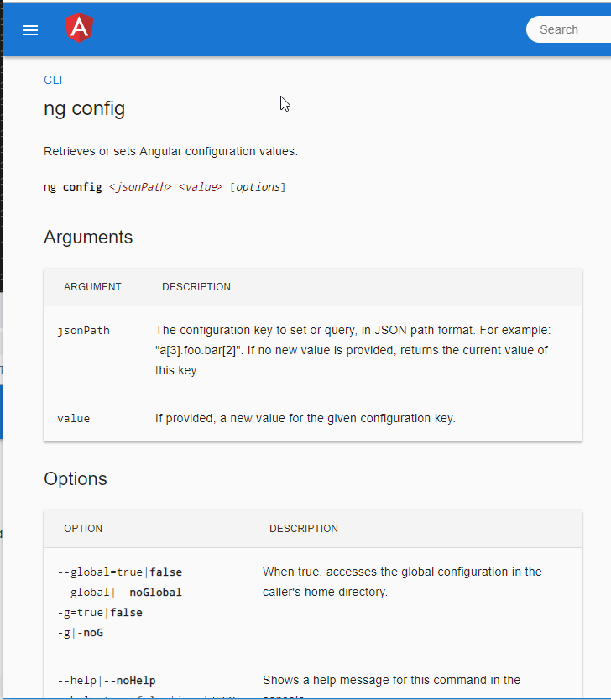
Task: Click the DESCRIPTION header in Arguments table
Action: click(196, 286)
